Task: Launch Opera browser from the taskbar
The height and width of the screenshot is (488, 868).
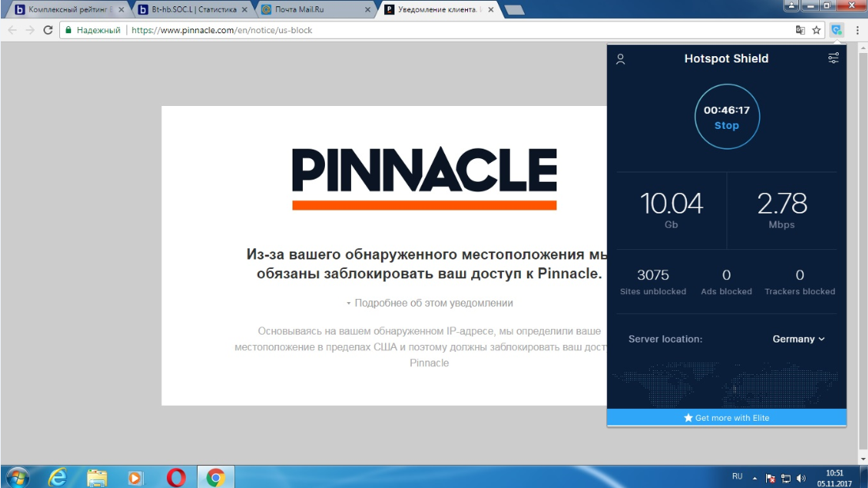Action: point(176,478)
